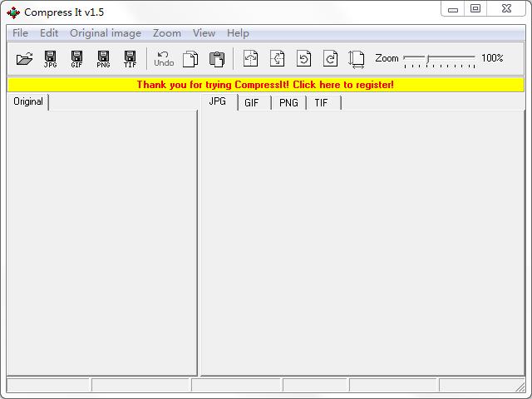Rotate image clockwise using toolbar icon

pos(330,59)
